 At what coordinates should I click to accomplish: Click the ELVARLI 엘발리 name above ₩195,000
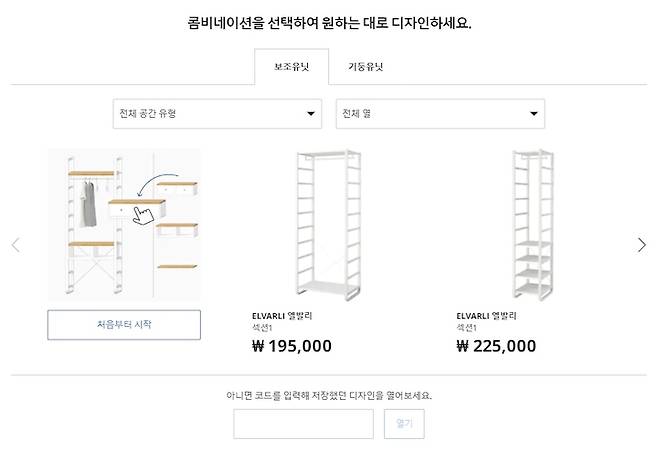click(282, 315)
